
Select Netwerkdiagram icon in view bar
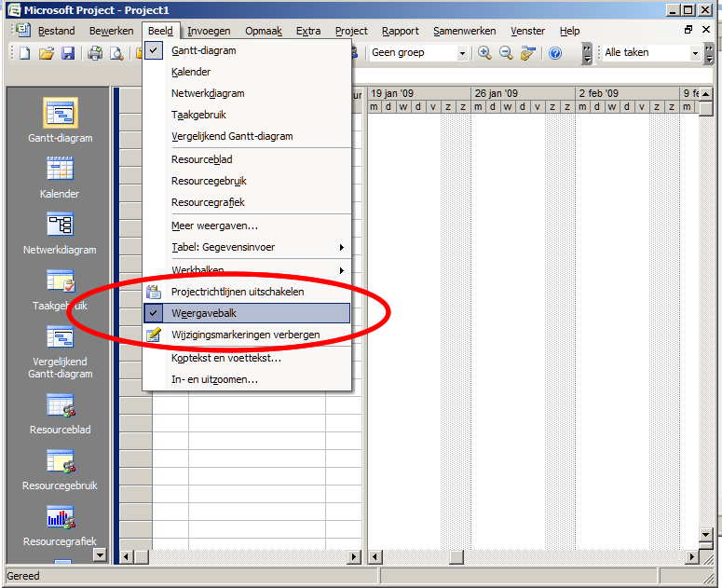point(61,225)
